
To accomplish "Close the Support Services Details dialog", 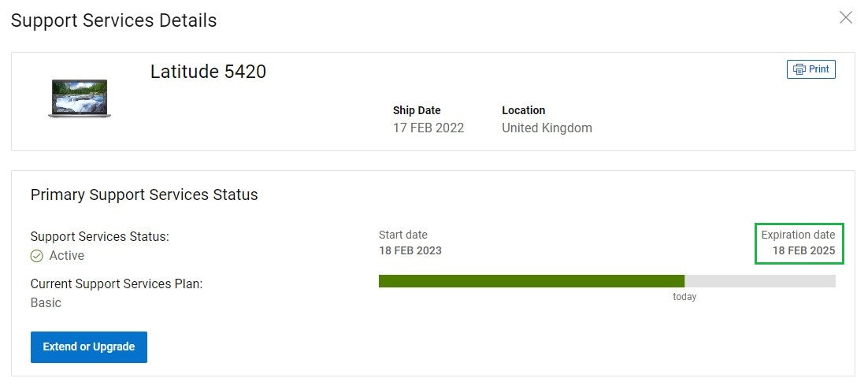I will (x=845, y=17).
